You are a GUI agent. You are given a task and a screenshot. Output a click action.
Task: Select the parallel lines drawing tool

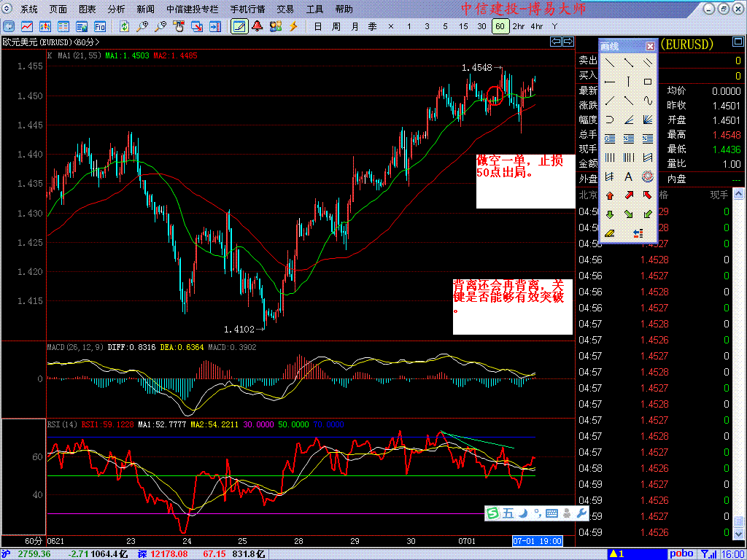pyautogui.click(x=648, y=63)
